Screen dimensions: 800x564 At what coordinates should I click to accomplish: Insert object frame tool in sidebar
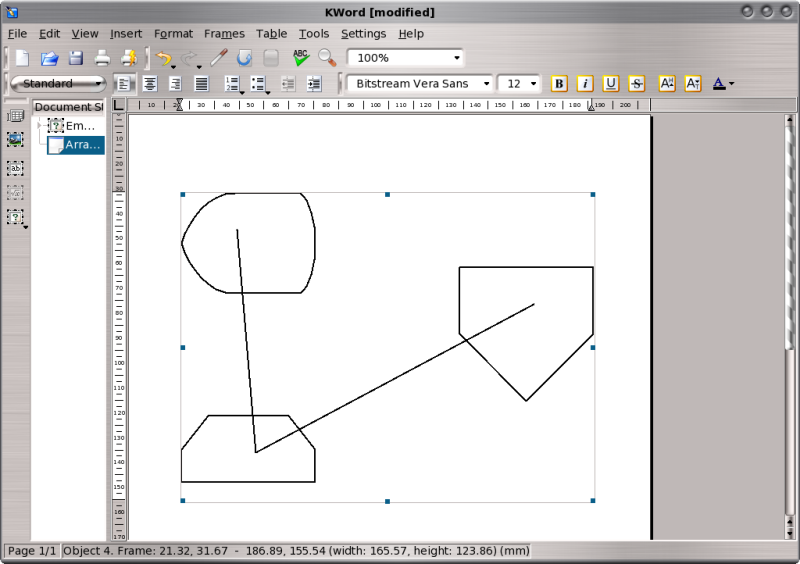point(15,217)
